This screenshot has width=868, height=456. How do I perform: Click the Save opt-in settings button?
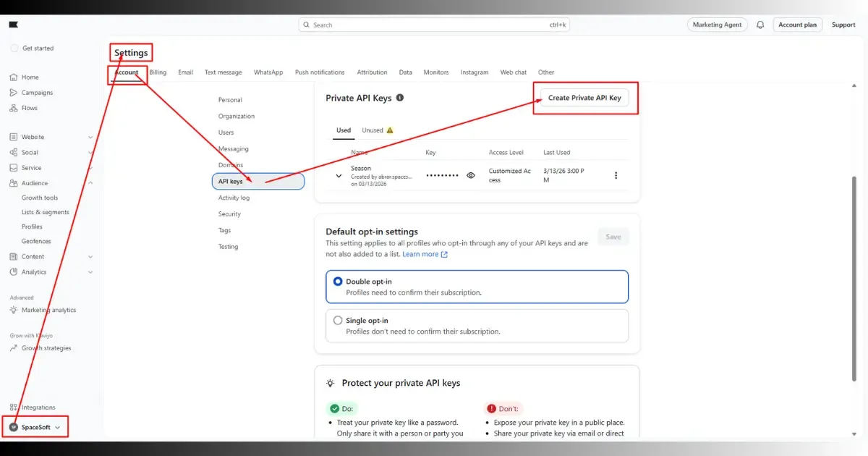coord(613,237)
